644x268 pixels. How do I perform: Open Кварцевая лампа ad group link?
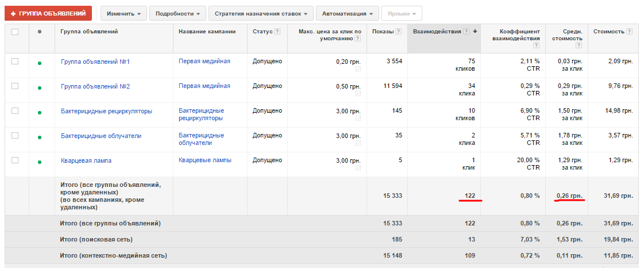pos(86,160)
